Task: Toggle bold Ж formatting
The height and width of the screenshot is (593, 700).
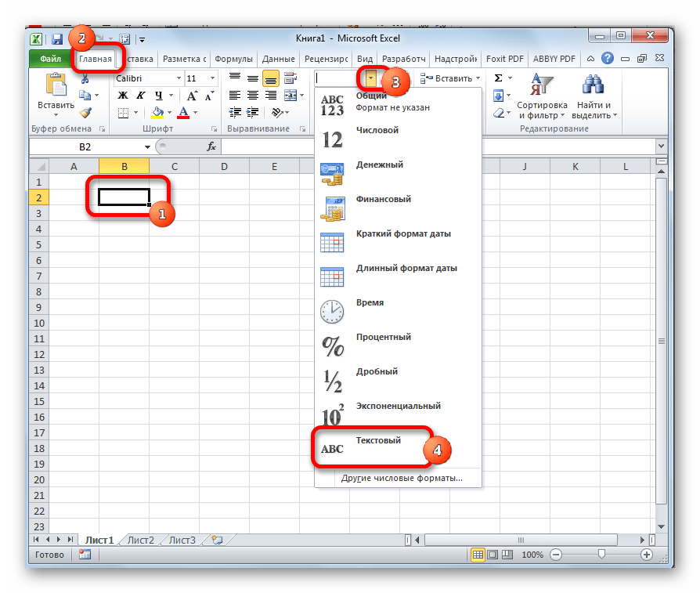Action: point(122,96)
